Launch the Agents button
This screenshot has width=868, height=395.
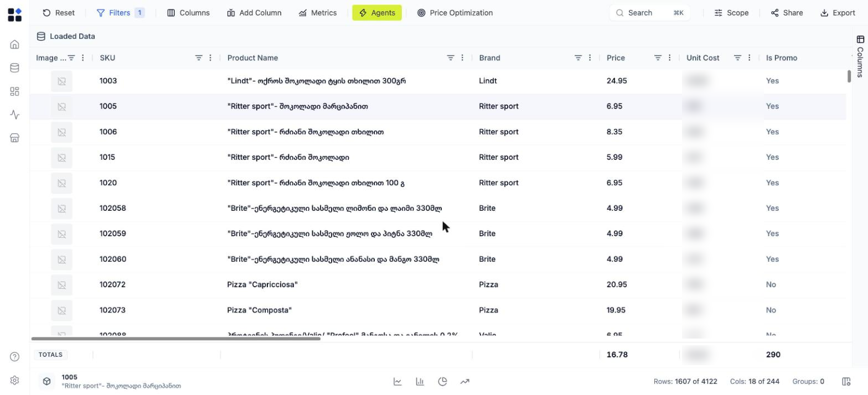pos(377,13)
